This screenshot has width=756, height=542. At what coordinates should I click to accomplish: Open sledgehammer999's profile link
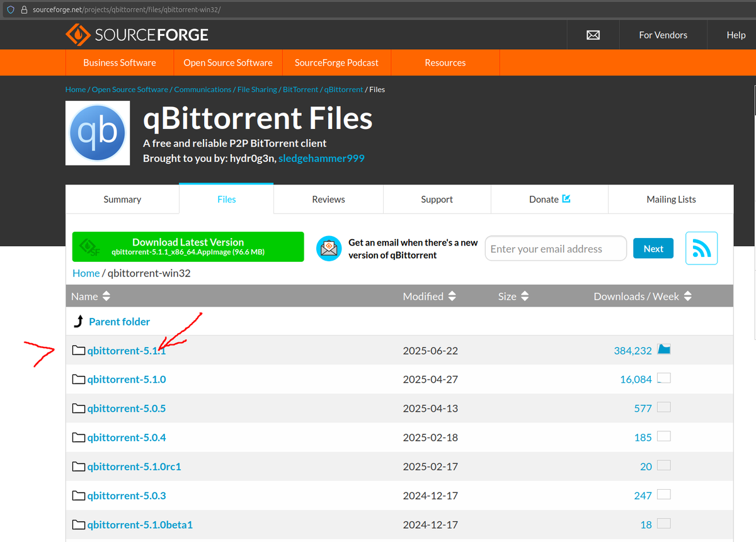[x=321, y=158]
